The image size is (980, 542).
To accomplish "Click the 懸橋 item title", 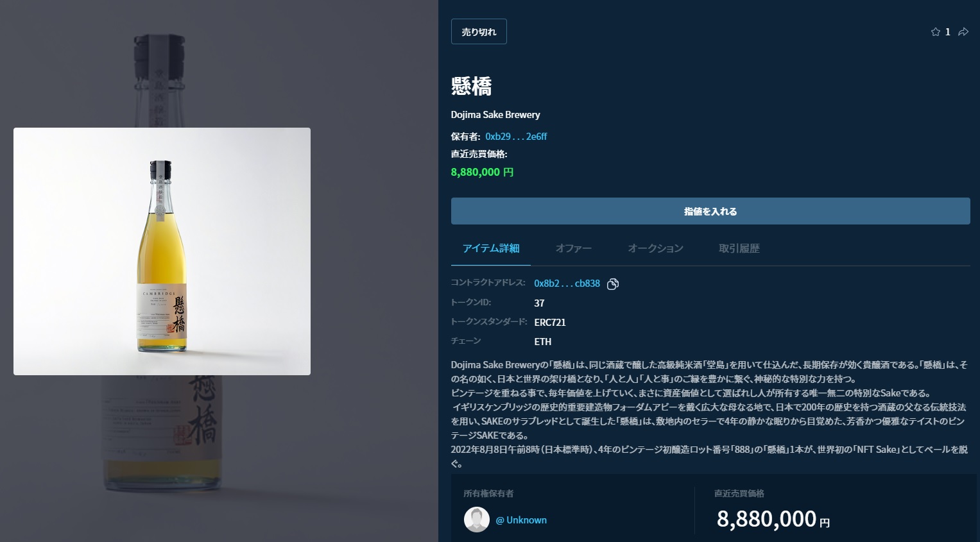I will click(x=472, y=86).
